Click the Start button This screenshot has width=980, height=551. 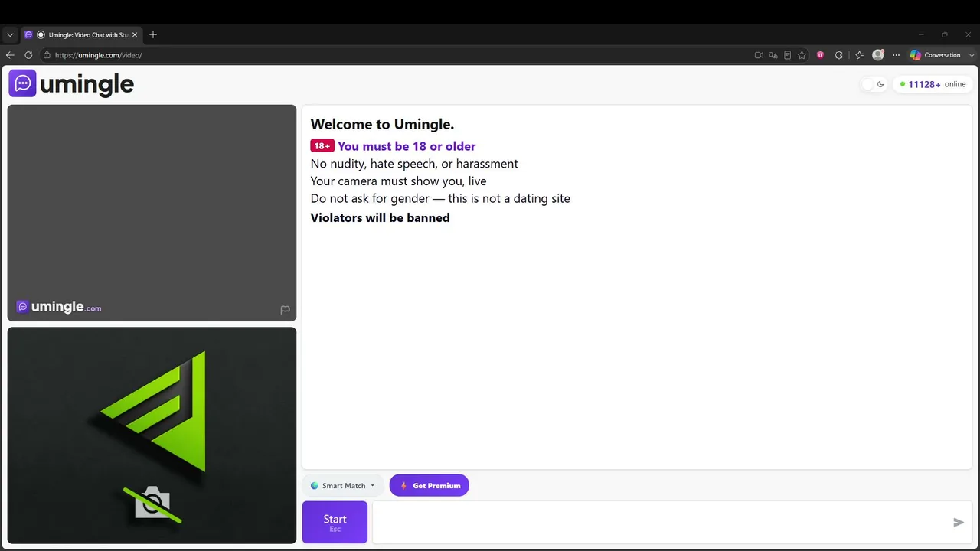pos(335,522)
